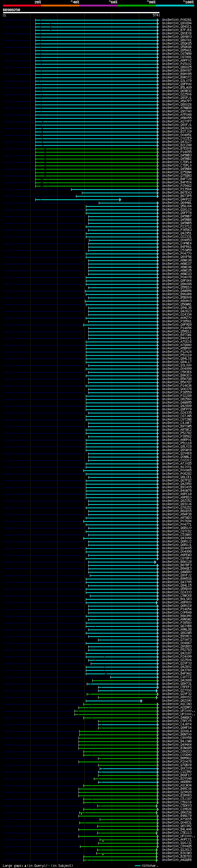Select the UniRef100_A4QQR8 label
197x868 pixels.
click(177, 860)
